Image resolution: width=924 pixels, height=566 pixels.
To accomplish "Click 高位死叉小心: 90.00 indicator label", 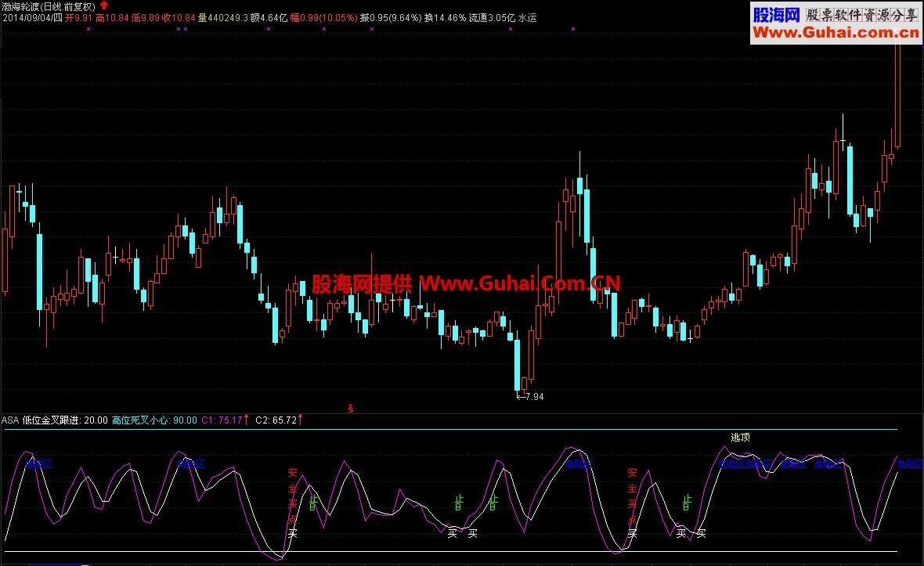I will (x=154, y=420).
